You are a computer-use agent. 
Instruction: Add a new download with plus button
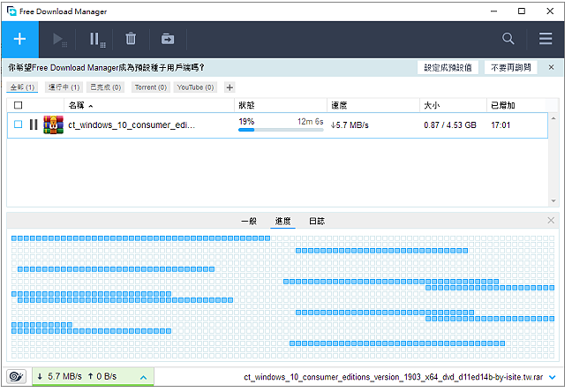19,39
